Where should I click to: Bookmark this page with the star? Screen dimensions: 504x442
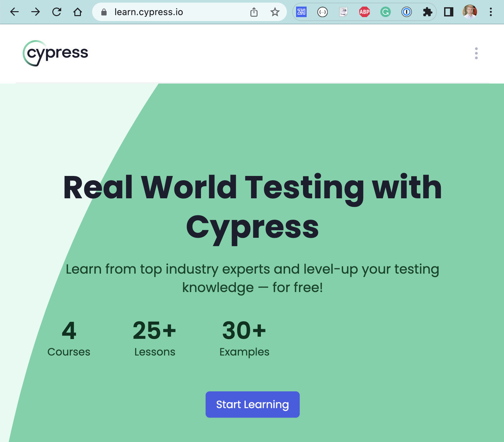tap(275, 12)
